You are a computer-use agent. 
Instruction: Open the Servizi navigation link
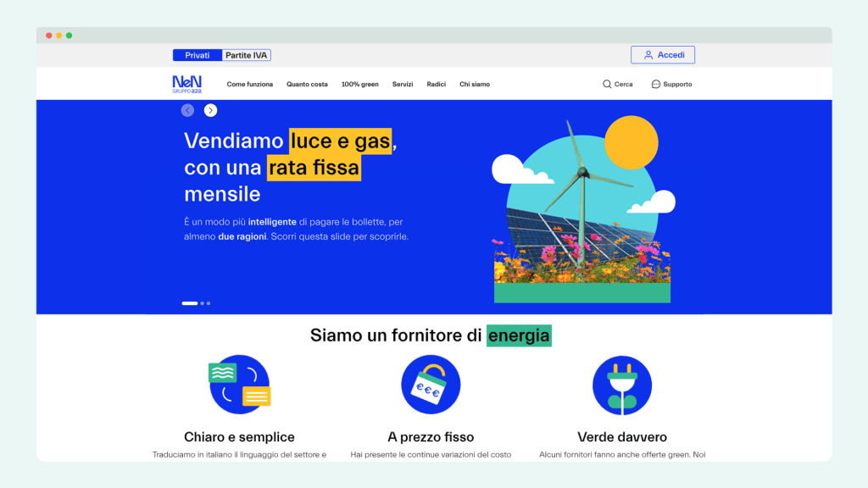(403, 85)
